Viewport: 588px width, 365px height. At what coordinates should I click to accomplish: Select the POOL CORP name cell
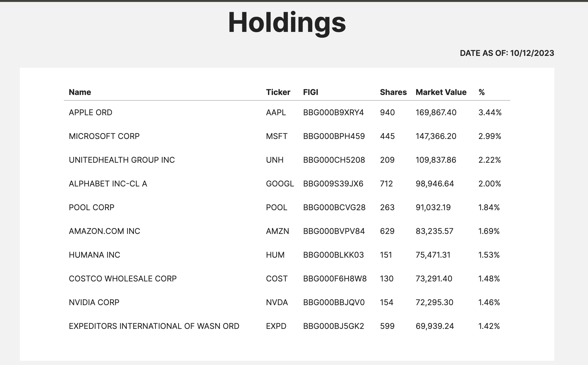click(92, 207)
